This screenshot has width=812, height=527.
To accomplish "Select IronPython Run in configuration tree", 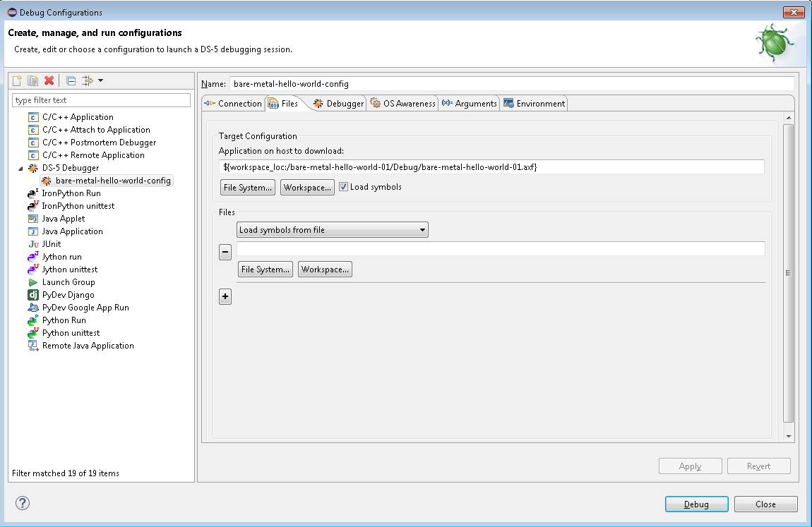I will 71,193.
